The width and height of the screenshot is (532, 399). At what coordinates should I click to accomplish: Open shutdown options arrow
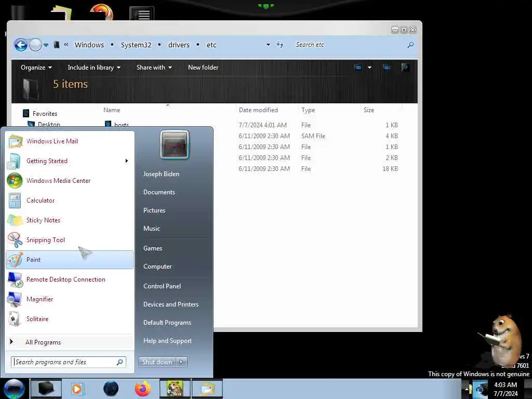[181, 362]
